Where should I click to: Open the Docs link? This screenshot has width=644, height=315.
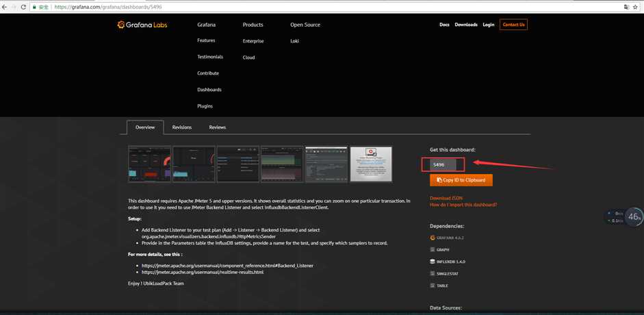pyautogui.click(x=444, y=25)
